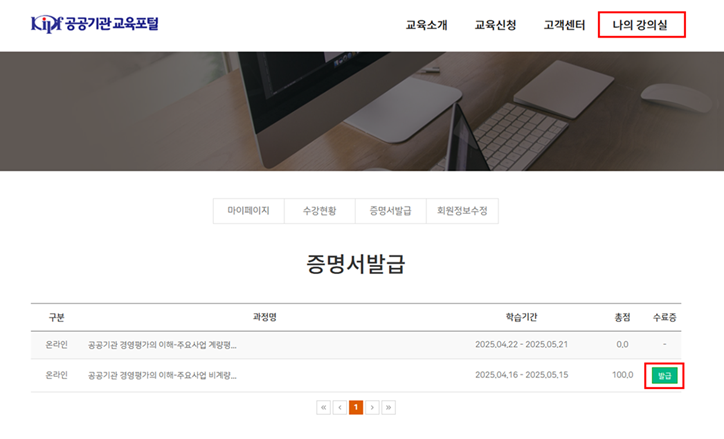
Task: Click the 과정명 column header
Action: (x=264, y=317)
